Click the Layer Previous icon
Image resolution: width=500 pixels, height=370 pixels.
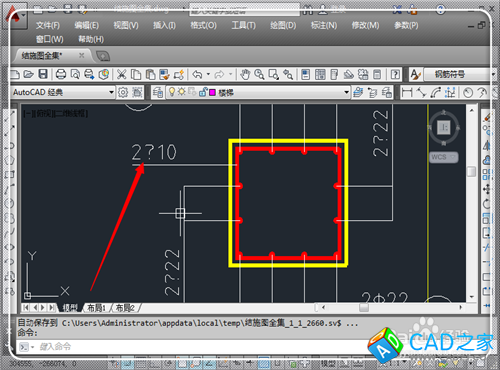pyautogui.click(x=372, y=92)
